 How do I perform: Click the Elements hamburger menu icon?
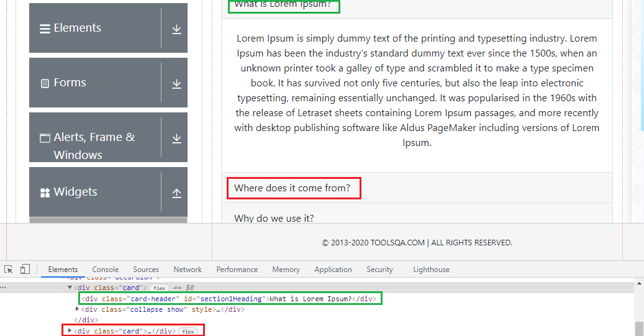tap(45, 29)
